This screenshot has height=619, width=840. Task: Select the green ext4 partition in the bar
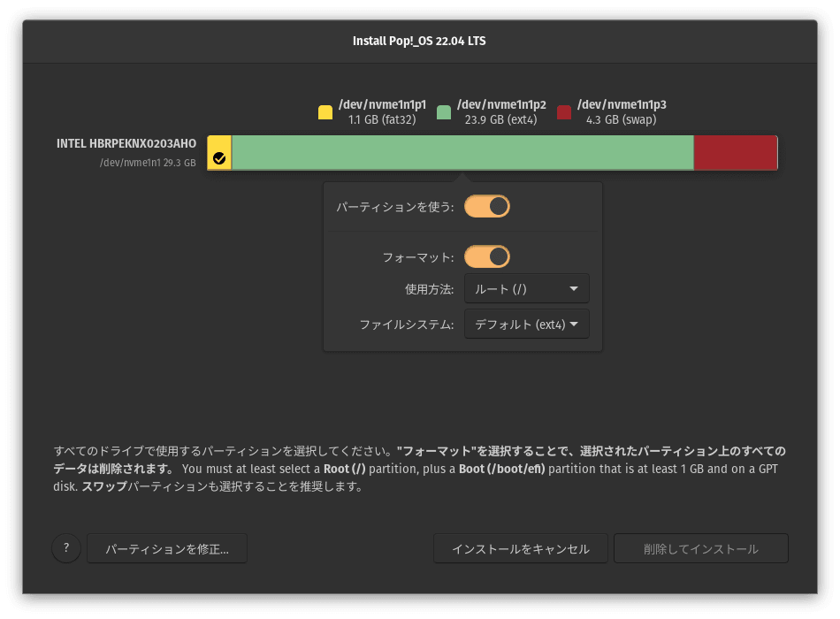(x=462, y=153)
